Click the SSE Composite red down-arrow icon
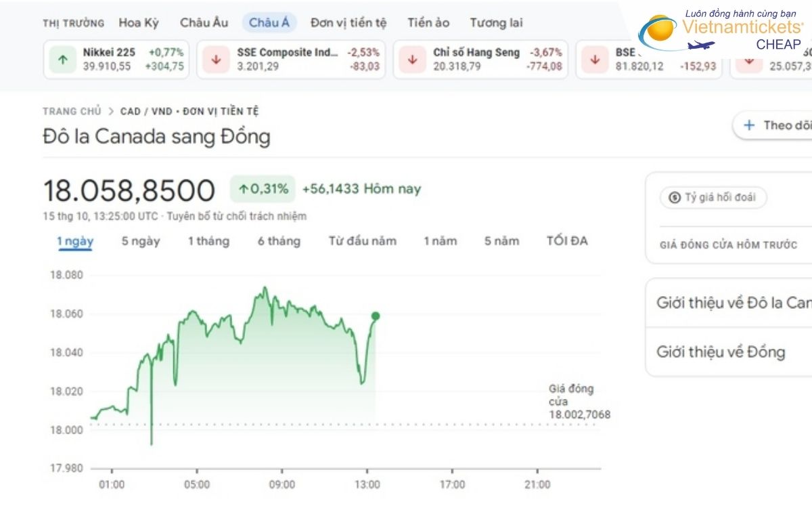This screenshot has height=508, width=812. [x=217, y=60]
